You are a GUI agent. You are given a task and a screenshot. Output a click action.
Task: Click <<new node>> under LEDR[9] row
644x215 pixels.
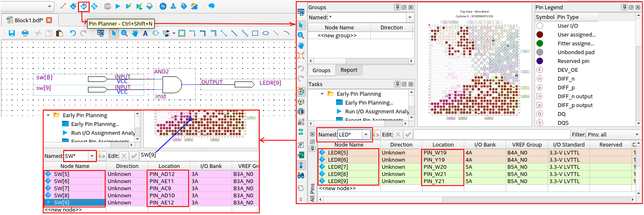337,189
